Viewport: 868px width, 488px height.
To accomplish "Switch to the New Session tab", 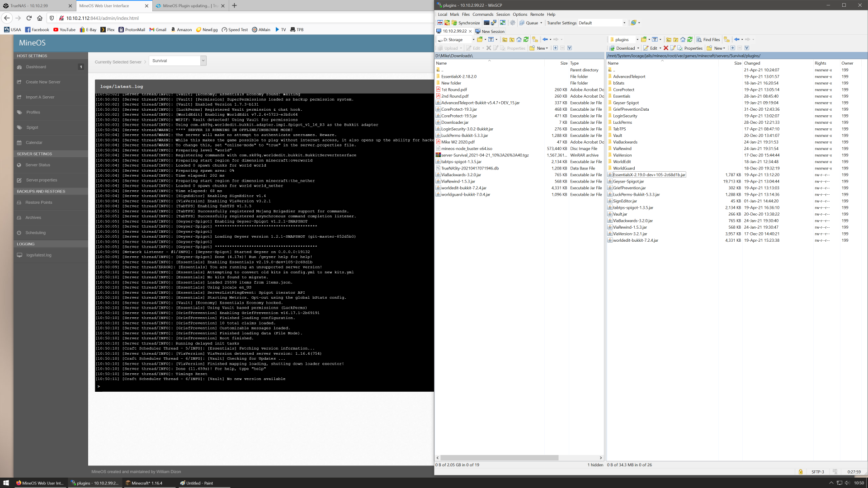I will pyautogui.click(x=490, y=32).
